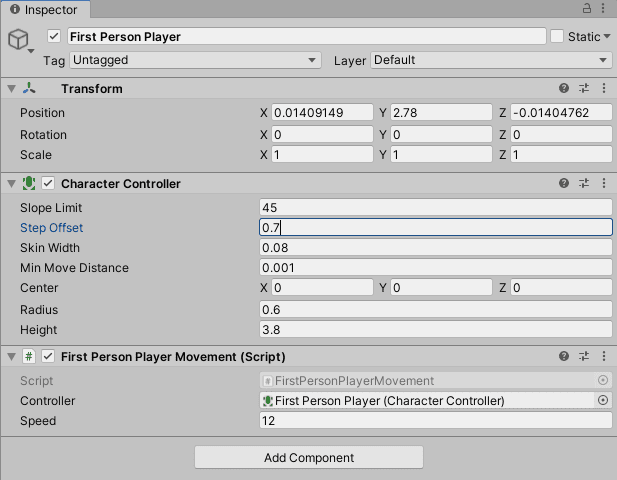Open the Layer dropdown set to Default
Image resolution: width=617 pixels, height=480 pixels.
pos(490,60)
